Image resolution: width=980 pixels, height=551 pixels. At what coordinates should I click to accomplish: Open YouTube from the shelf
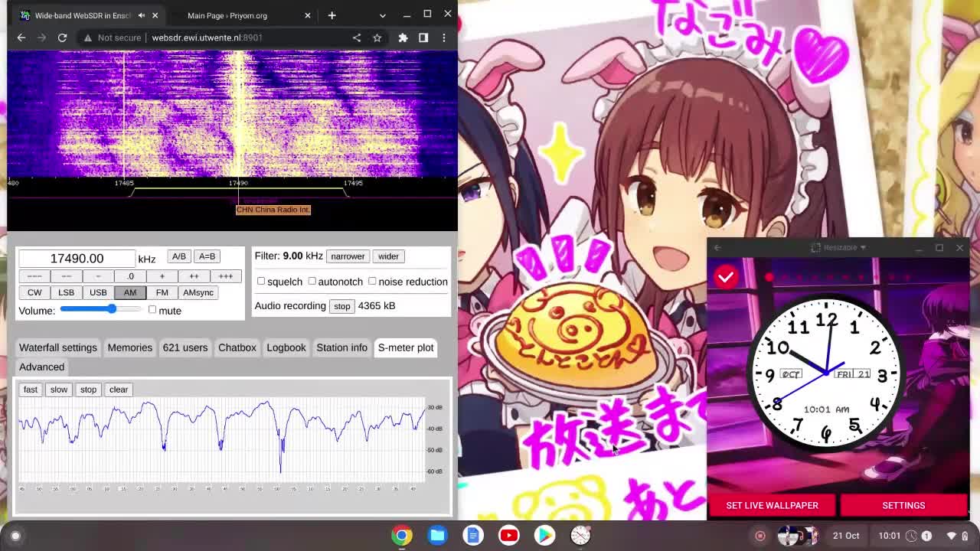[509, 536]
